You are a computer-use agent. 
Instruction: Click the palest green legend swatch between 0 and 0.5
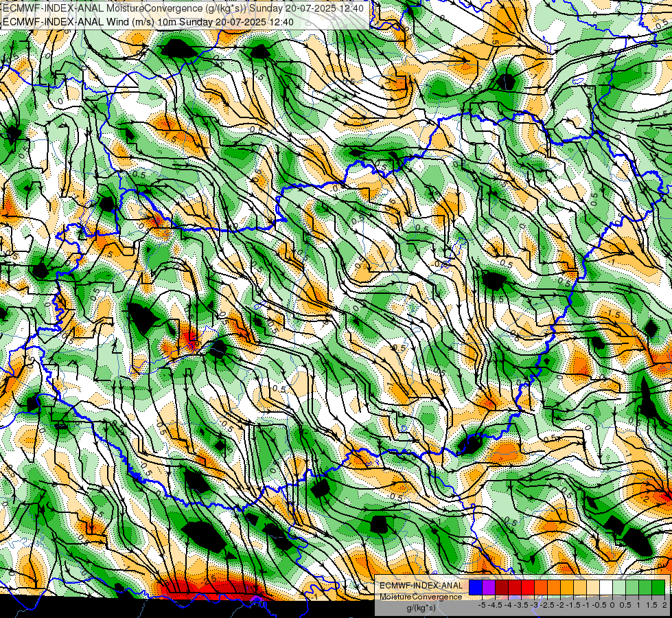point(619,588)
